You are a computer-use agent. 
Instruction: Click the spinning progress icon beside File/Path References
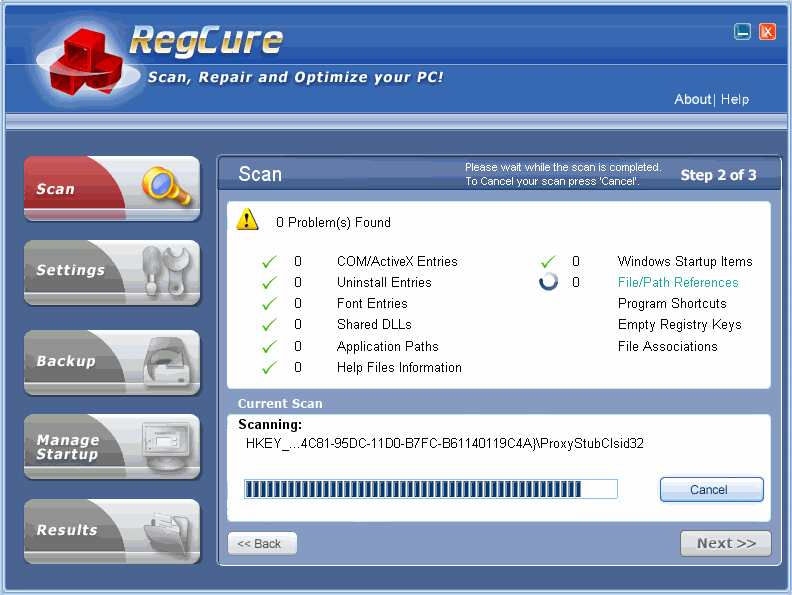(x=549, y=282)
